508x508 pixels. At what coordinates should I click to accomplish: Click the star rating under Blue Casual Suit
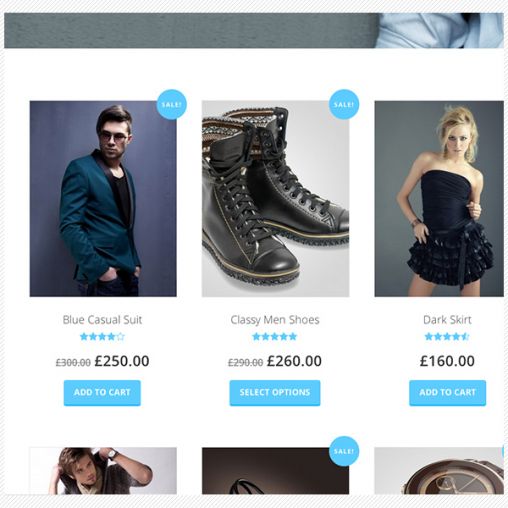[102, 337]
